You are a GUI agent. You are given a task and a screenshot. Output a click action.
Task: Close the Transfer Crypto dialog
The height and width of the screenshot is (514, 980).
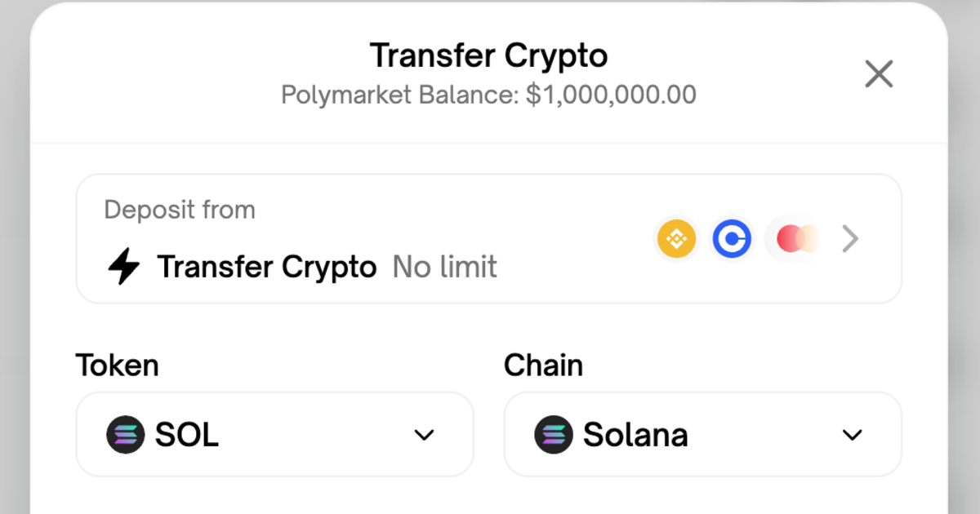879,74
